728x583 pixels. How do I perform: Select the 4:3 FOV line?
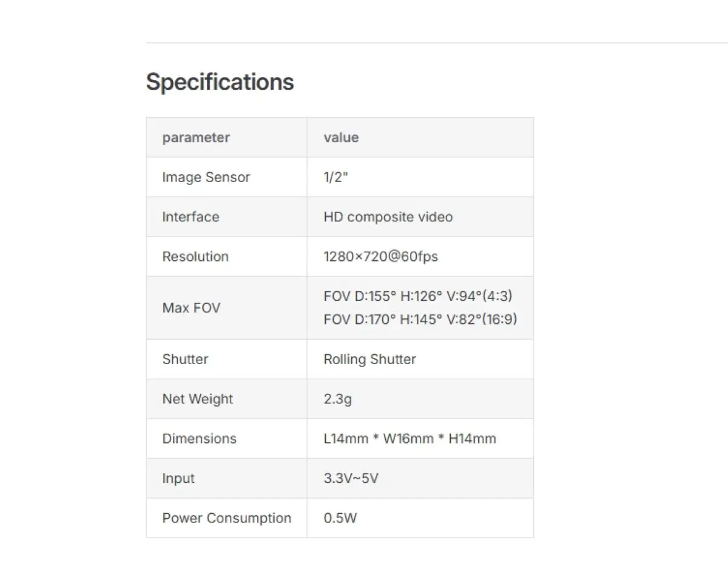[x=419, y=296]
